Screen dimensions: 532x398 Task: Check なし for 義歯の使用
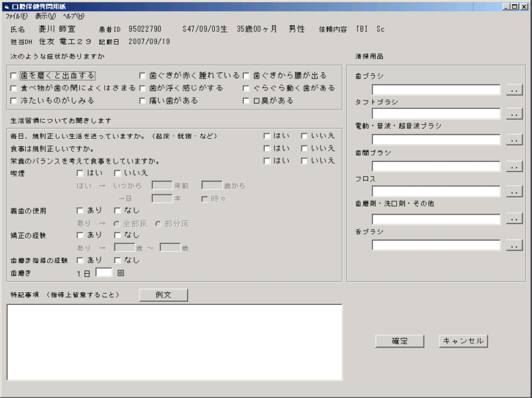tap(118, 211)
